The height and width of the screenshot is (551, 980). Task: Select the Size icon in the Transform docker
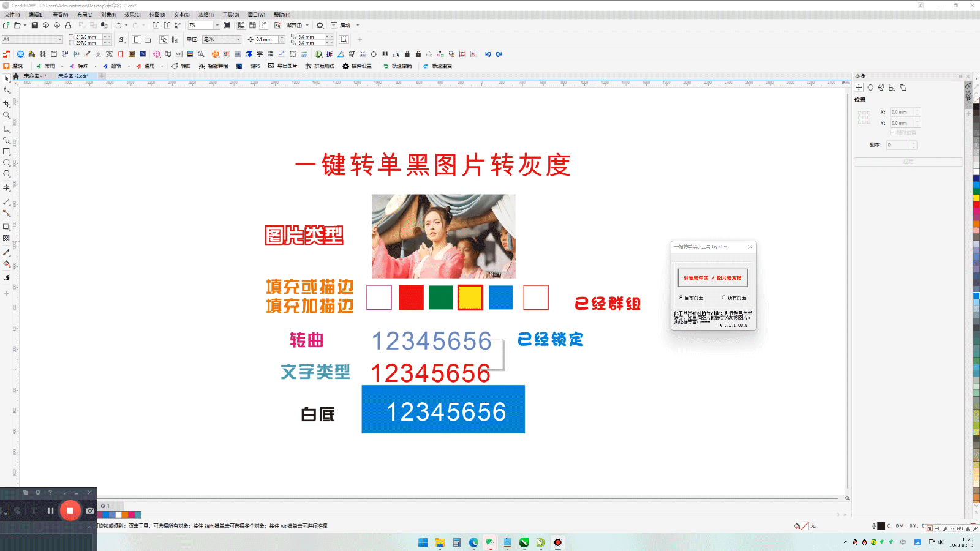click(x=892, y=88)
